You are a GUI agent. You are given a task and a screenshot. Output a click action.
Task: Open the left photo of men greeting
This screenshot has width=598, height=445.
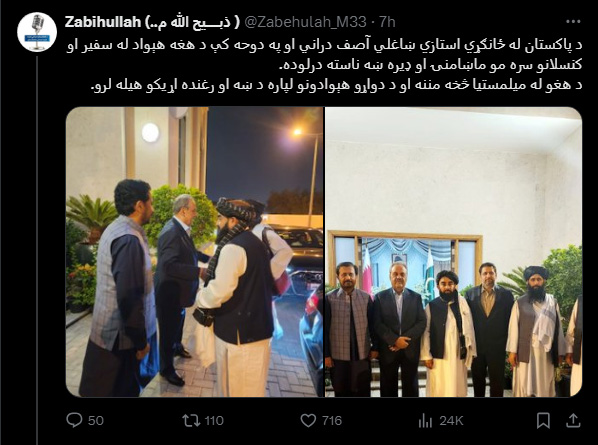point(195,252)
